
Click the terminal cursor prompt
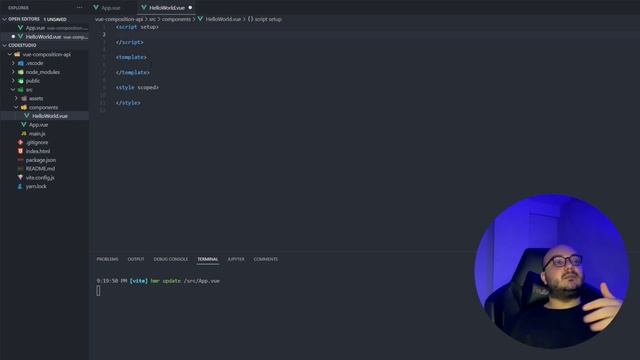coord(98,291)
